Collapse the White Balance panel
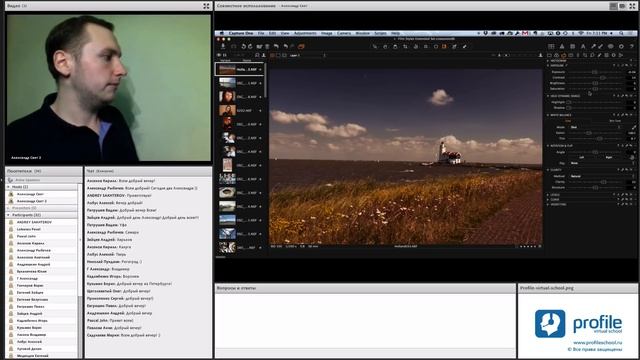This screenshot has width=640, height=360. coord(548,115)
